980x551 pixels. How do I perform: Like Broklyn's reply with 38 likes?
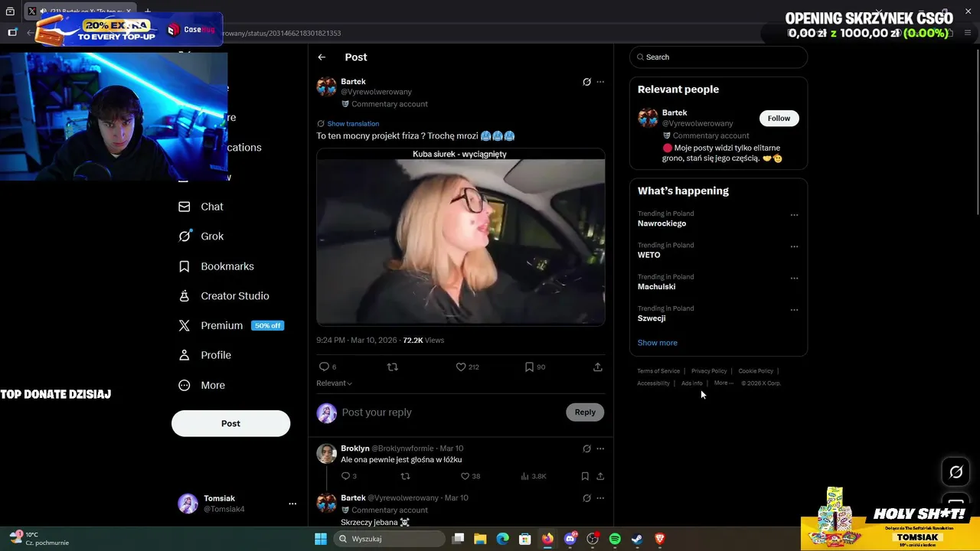coord(470,476)
